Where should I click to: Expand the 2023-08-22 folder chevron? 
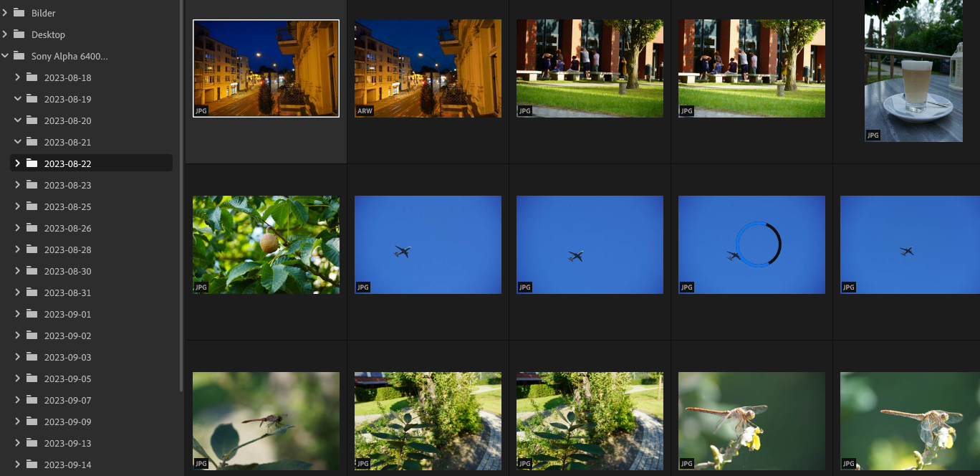tap(18, 163)
